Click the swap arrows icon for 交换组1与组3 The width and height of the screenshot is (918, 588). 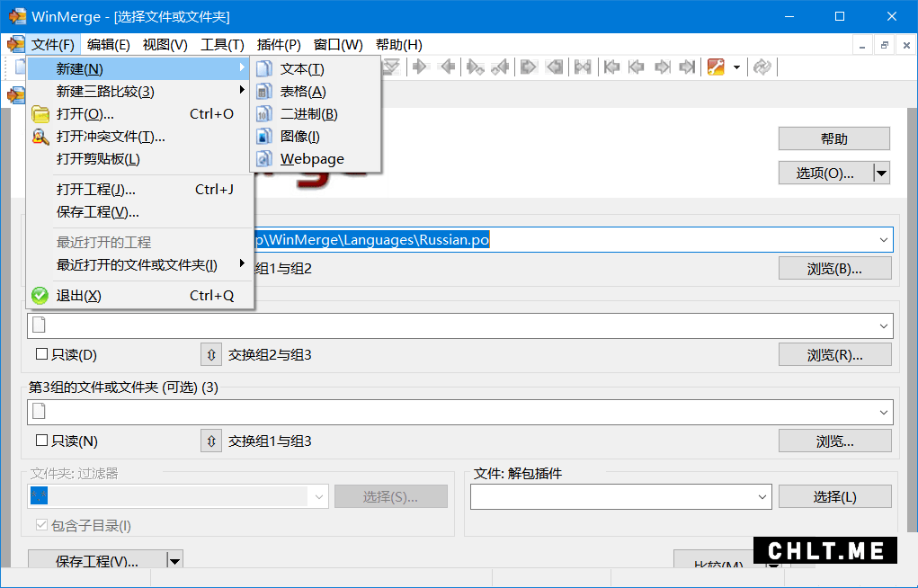(x=211, y=441)
